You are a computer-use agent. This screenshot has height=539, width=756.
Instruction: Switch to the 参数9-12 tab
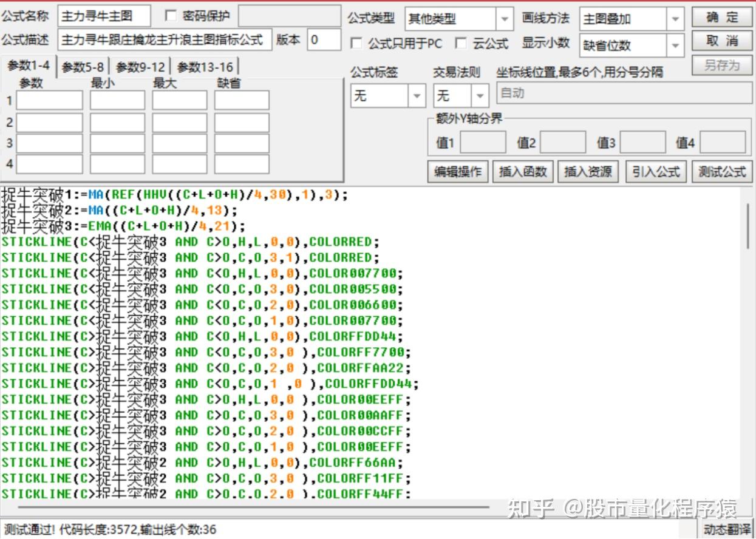click(x=140, y=67)
